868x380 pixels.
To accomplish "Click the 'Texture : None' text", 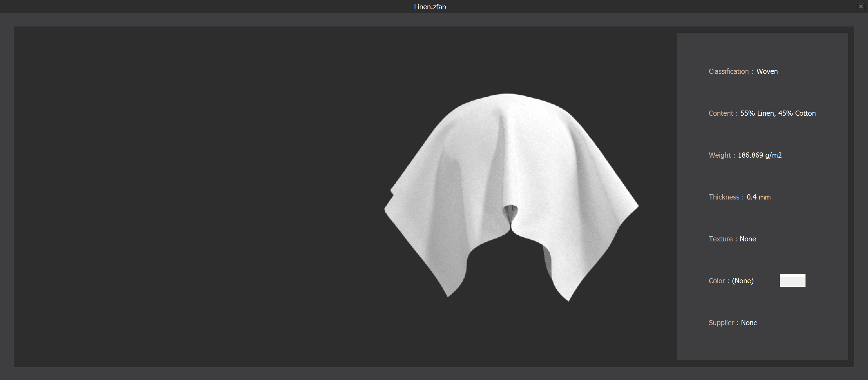I will click(732, 239).
